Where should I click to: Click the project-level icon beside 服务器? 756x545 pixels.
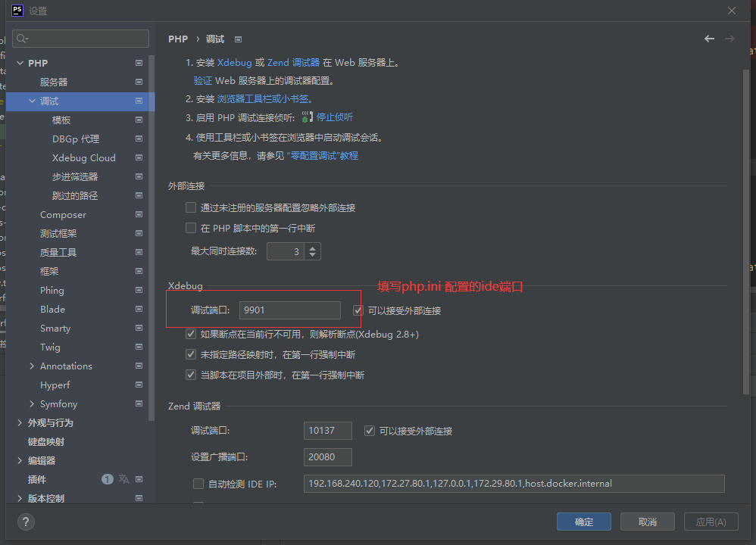click(139, 82)
